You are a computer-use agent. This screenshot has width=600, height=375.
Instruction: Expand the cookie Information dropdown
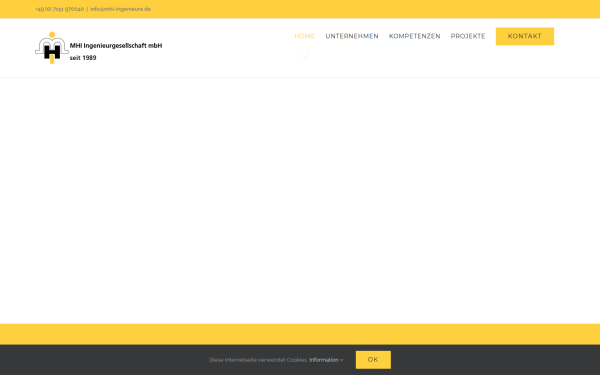click(x=326, y=360)
